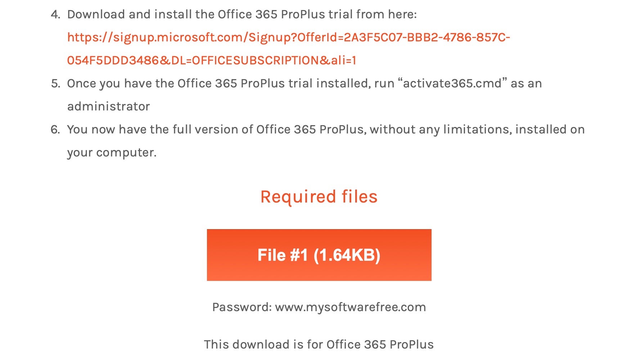Click "This download is for Office 365 ProPlus"
The height and width of the screenshot is (364, 627).
pos(319,345)
